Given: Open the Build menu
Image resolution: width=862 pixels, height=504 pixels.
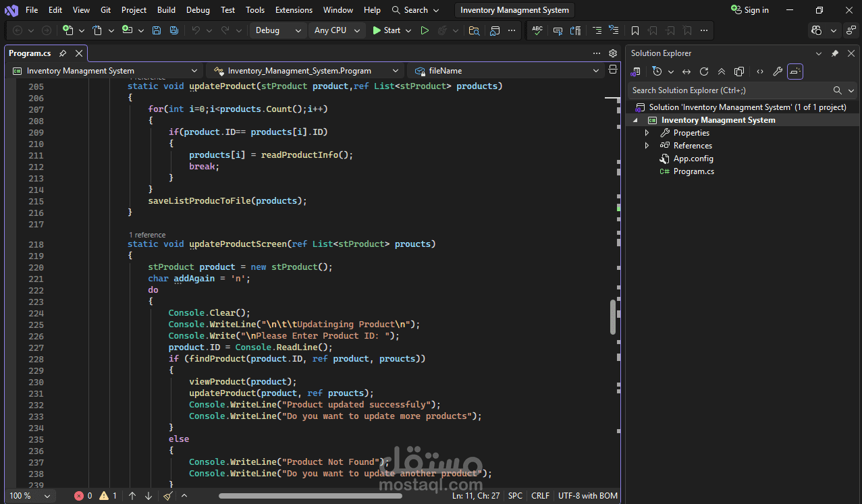Looking at the screenshot, I should click(166, 10).
